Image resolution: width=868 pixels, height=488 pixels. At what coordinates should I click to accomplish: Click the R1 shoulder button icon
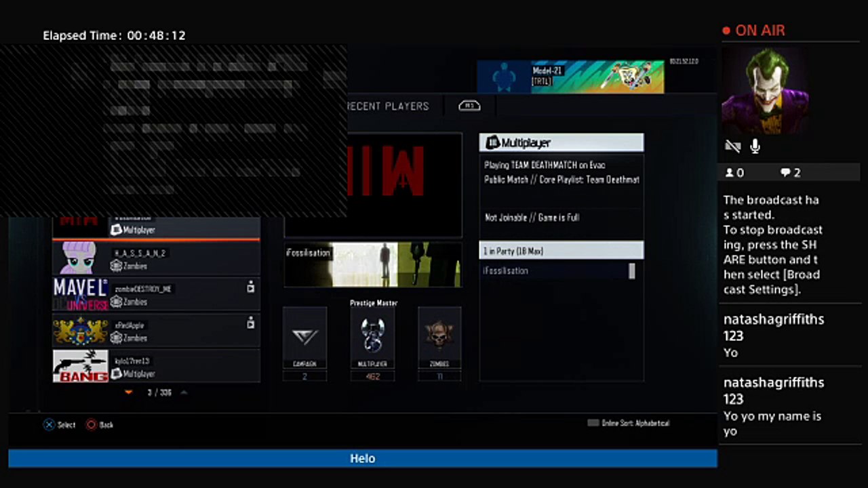tap(469, 106)
